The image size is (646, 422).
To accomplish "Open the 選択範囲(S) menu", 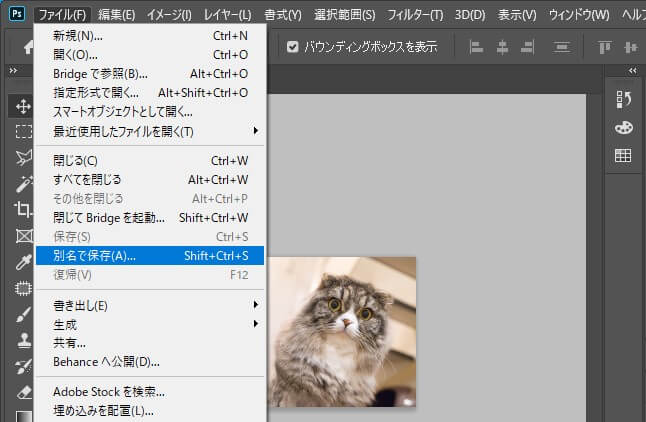I will coord(344,15).
